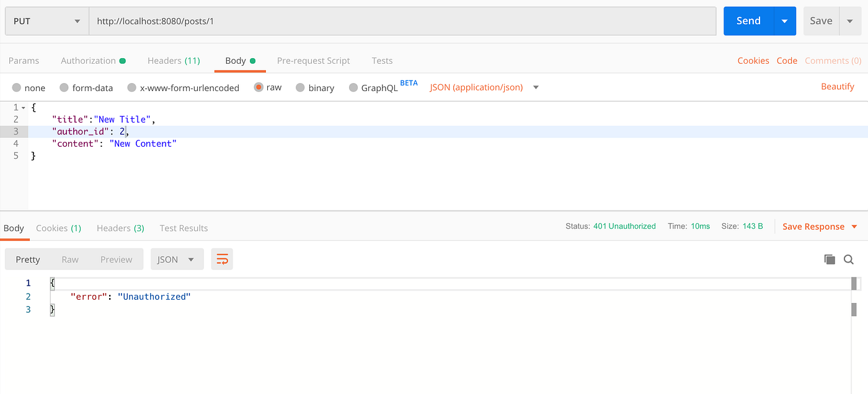Viewport: 868px width, 394px height.
Task: Click the Save button
Action: tap(821, 21)
